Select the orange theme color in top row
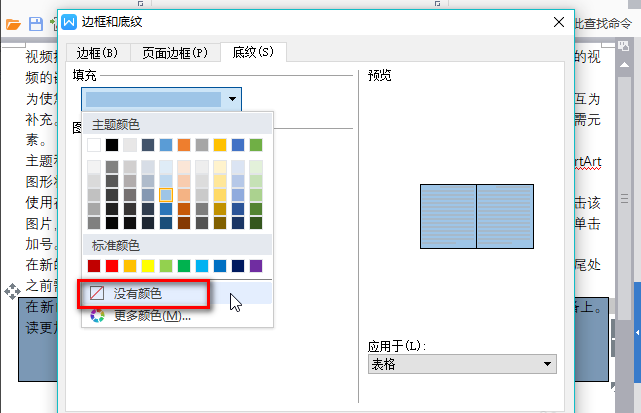This screenshot has width=641, height=413. (184, 145)
